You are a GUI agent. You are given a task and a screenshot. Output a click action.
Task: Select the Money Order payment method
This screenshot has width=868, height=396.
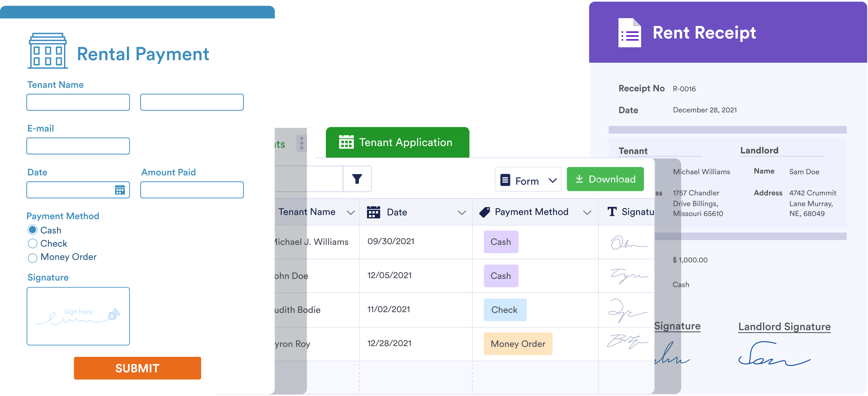tap(32, 258)
